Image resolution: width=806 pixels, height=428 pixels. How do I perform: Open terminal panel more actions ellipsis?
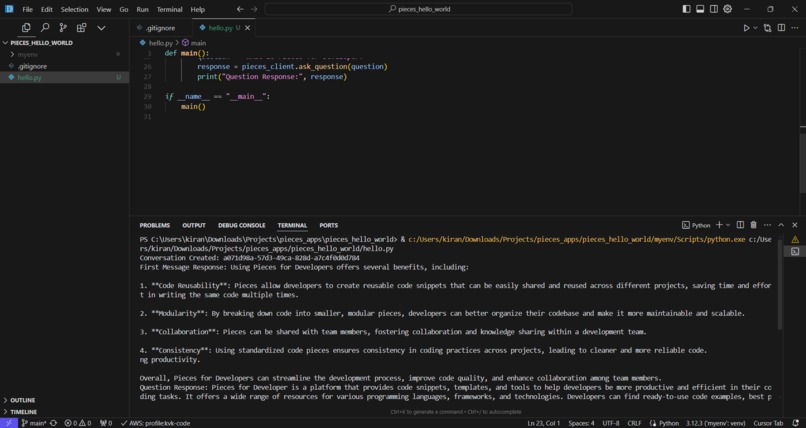[767, 225]
